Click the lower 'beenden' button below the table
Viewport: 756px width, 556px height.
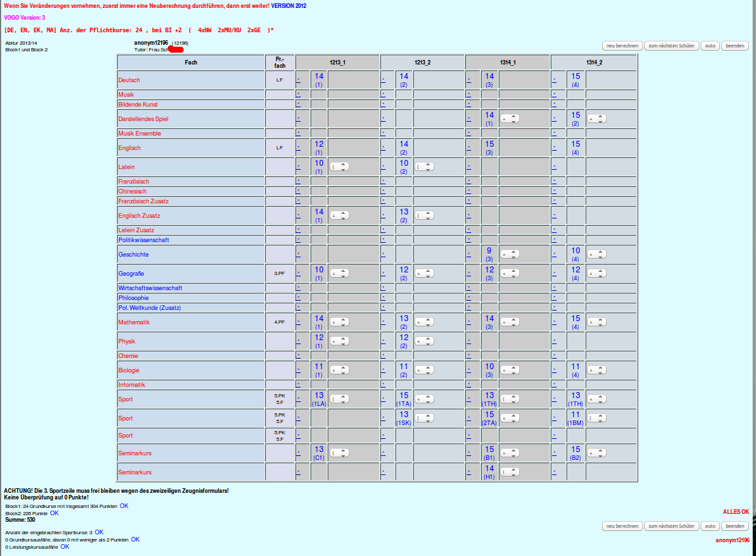735,526
